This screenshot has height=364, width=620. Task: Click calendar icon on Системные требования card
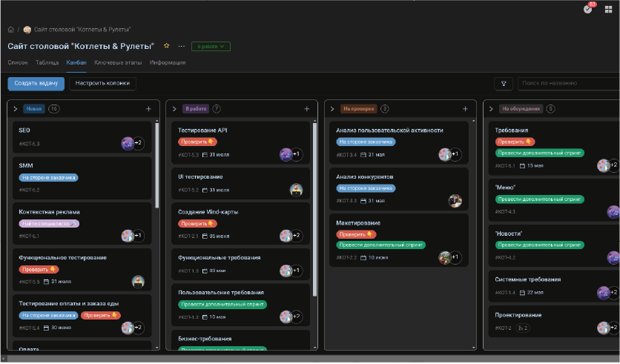click(x=522, y=293)
